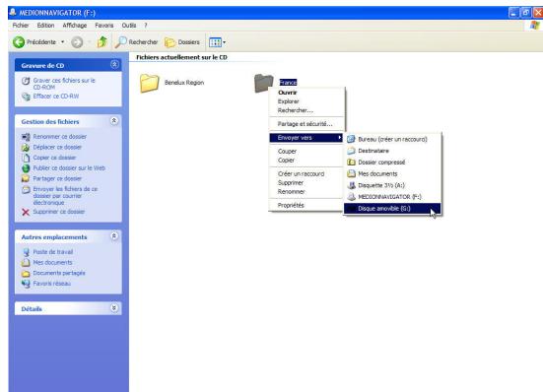This screenshot has width=543, height=392.
Task: Choose Supprimer in the context menu
Action: [306, 182]
